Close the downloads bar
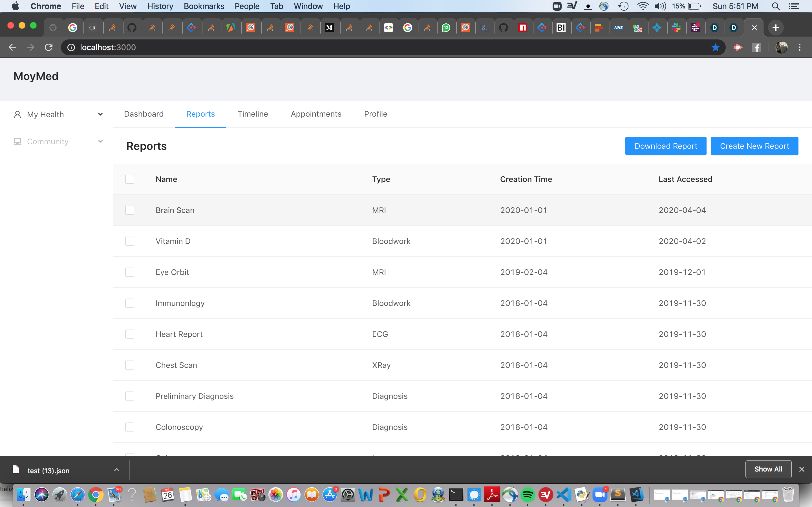 [x=802, y=469]
